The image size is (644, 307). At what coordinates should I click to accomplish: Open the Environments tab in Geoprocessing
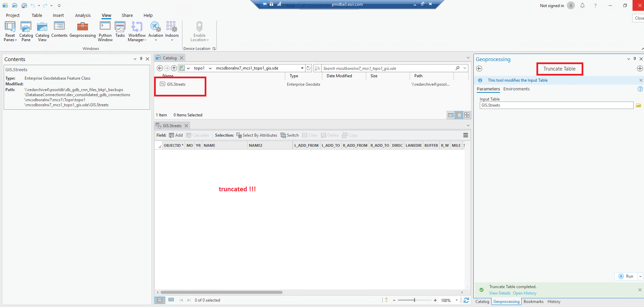(517, 89)
